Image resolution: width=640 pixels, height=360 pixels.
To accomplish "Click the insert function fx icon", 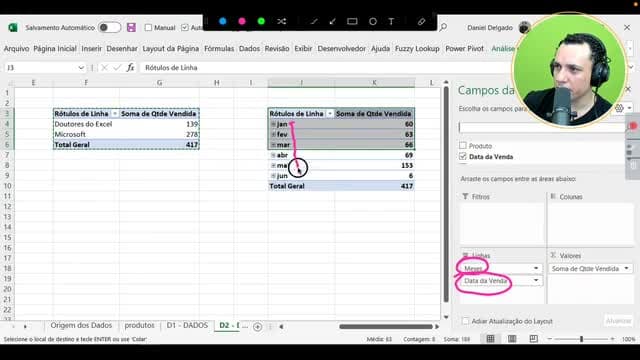I will click(130, 67).
